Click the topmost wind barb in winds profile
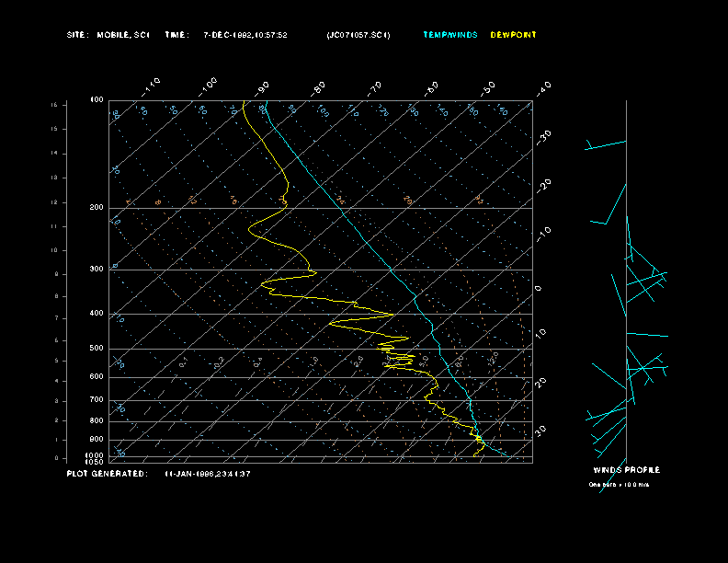The width and height of the screenshot is (728, 563). [606, 145]
